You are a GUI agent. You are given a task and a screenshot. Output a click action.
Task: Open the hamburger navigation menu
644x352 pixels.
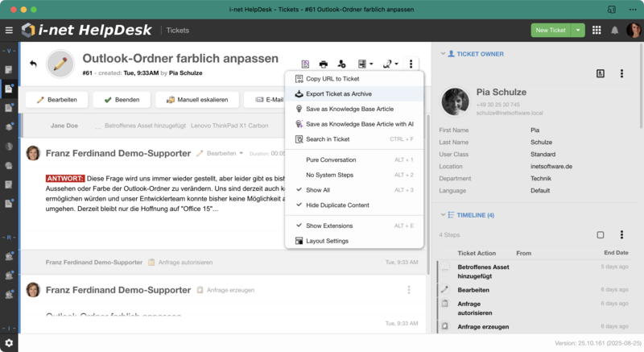pyautogui.click(x=9, y=30)
